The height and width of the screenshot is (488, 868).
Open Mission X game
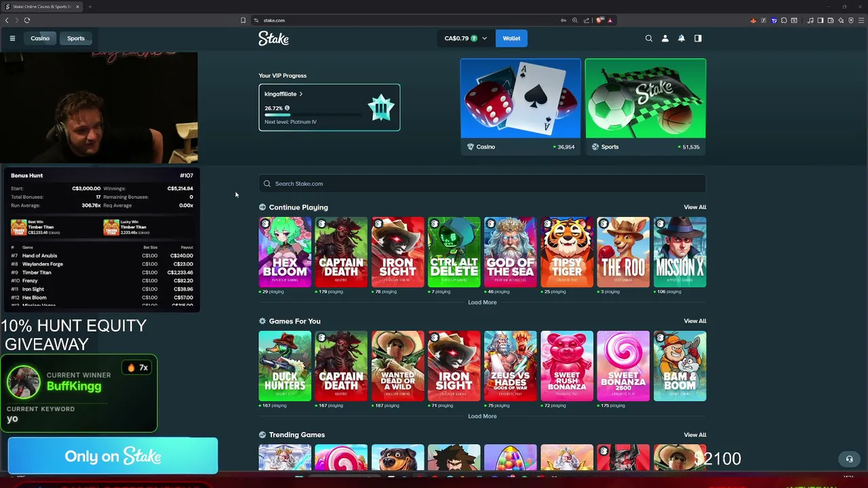click(x=679, y=252)
